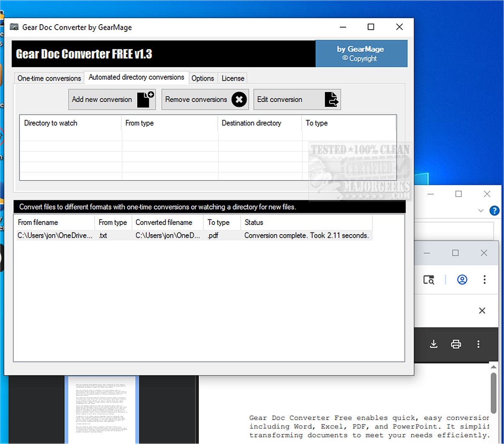
Task: Click the From filename column header
Action: point(54,222)
